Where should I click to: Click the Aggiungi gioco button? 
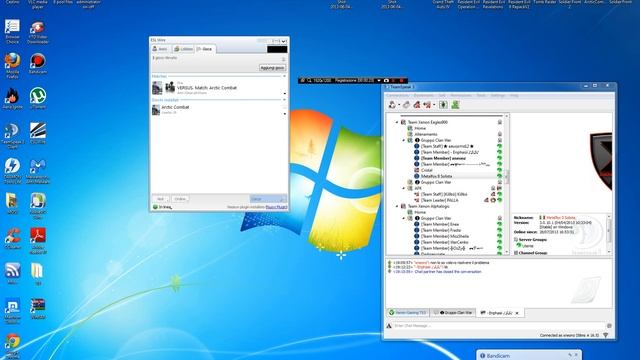coord(272,68)
